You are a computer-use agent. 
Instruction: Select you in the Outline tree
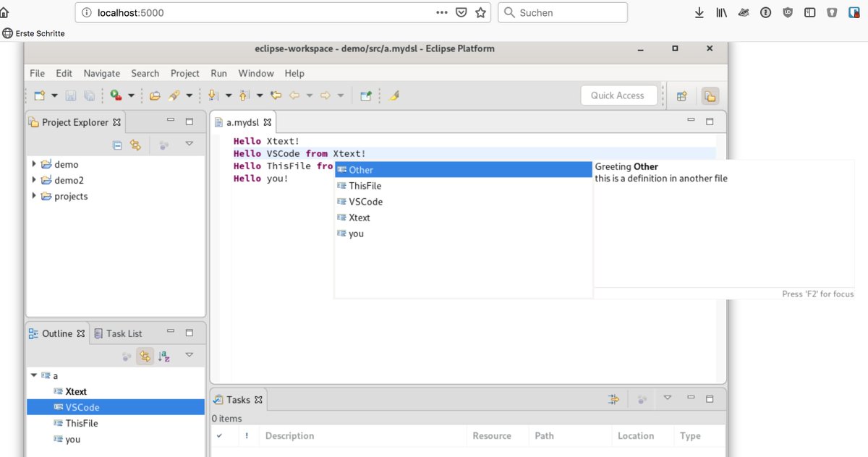tap(73, 439)
